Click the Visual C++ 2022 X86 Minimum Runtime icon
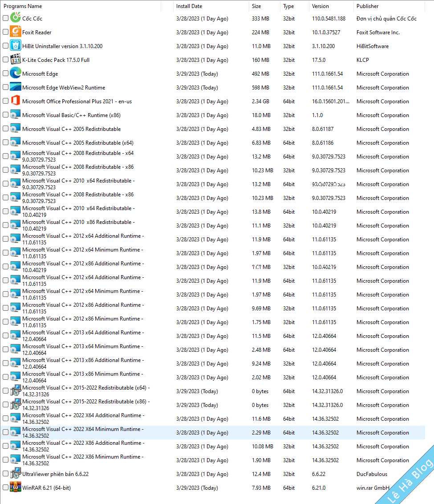 point(16,459)
